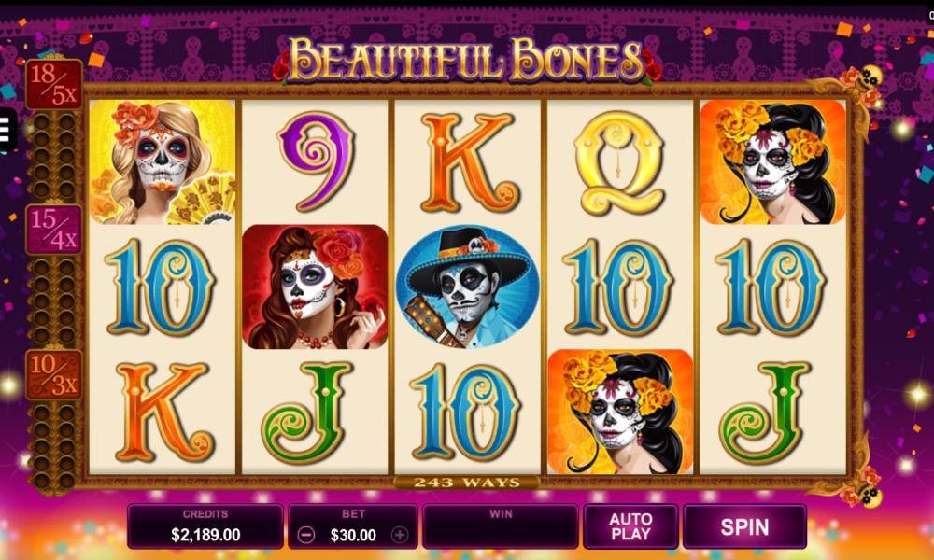Click the orange K symbol in middle reel

[469, 163]
